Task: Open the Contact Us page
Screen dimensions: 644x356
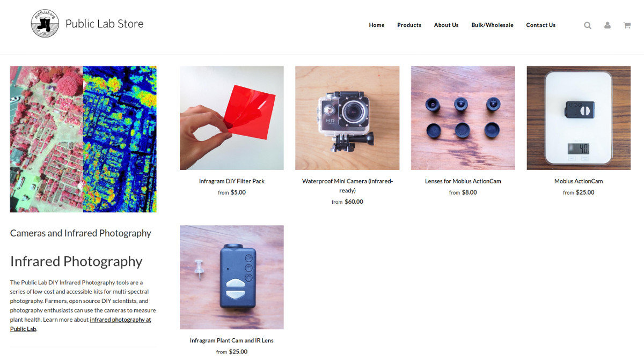Action: click(540, 25)
